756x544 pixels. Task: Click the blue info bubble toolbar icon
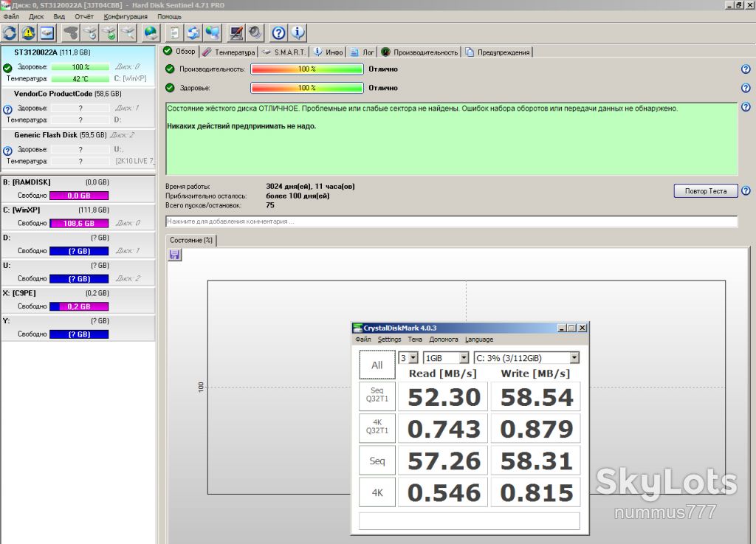pyautogui.click(x=298, y=32)
